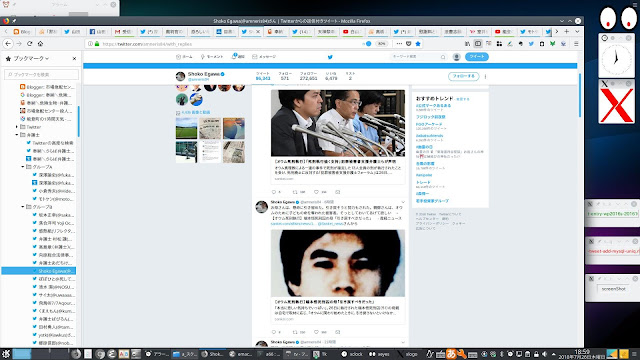
Task: Toggle the sidebar button in the toolbar
Action: point(478,44)
